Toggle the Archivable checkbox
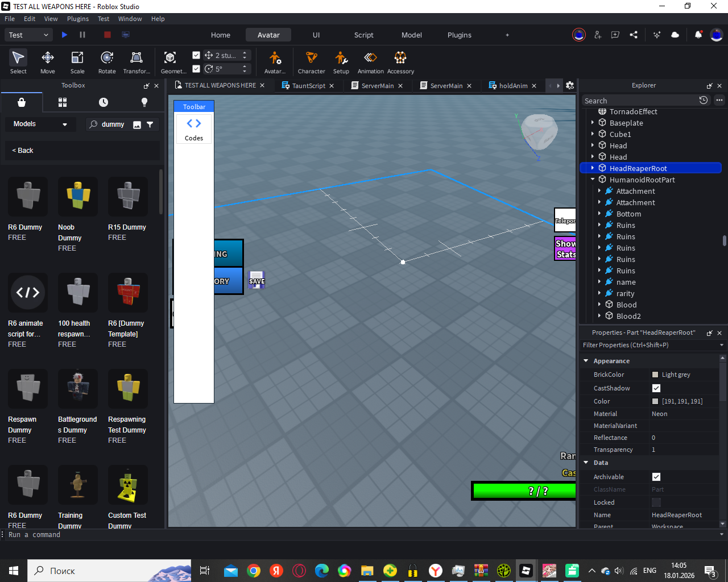 pos(656,477)
